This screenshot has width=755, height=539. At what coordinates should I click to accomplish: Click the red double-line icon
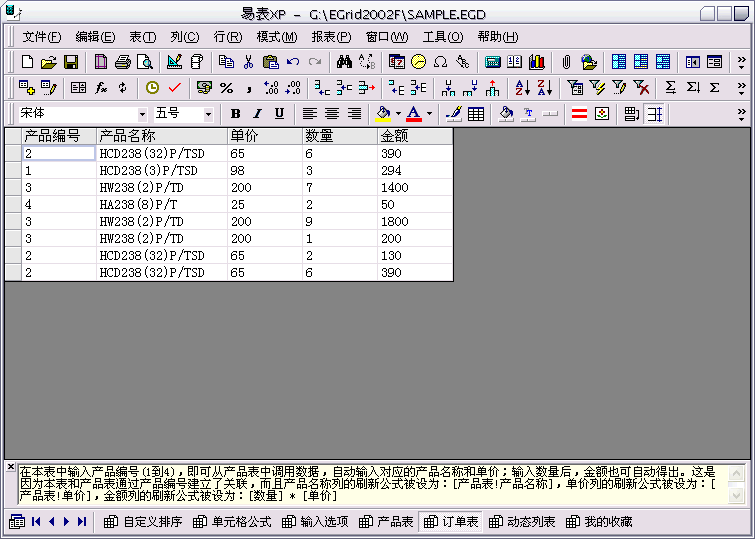click(579, 114)
